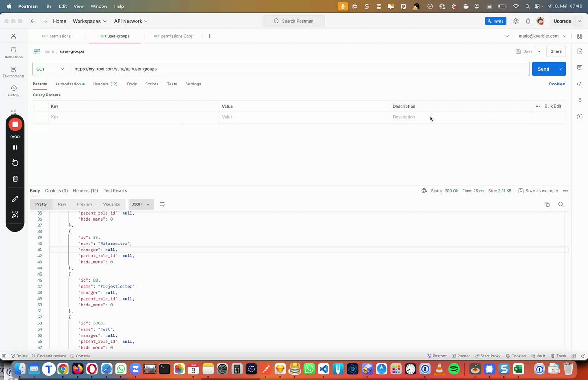Viewport: 588px width, 380px height.
Task: Focus the Search Postman box
Action: point(294,21)
